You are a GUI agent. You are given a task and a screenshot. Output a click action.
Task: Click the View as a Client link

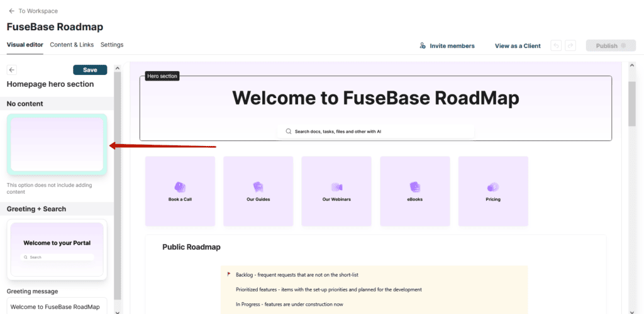[x=518, y=45]
